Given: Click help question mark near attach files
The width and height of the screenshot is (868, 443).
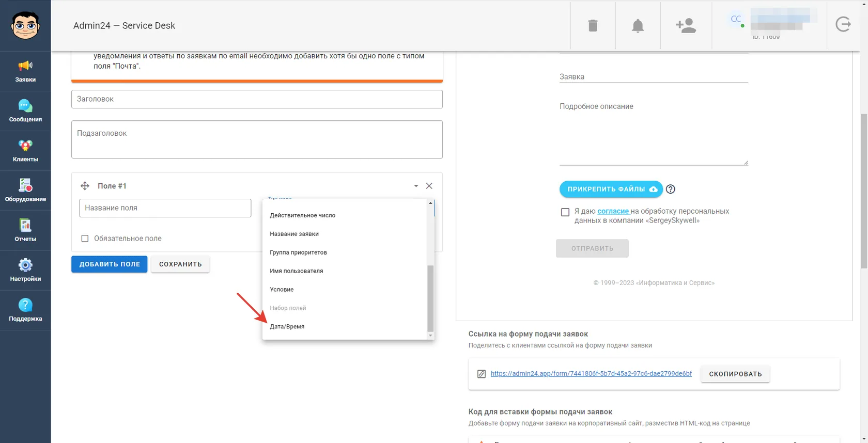Looking at the screenshot, I should (671, 189).
